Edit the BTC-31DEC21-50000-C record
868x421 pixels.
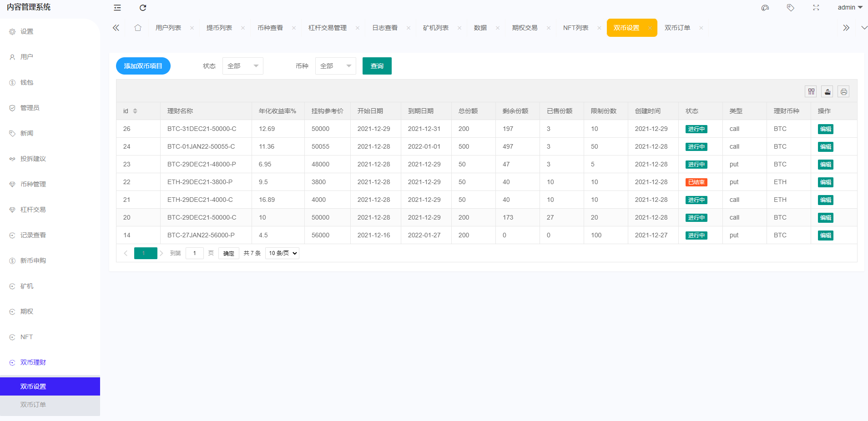[x=826, y=129]
